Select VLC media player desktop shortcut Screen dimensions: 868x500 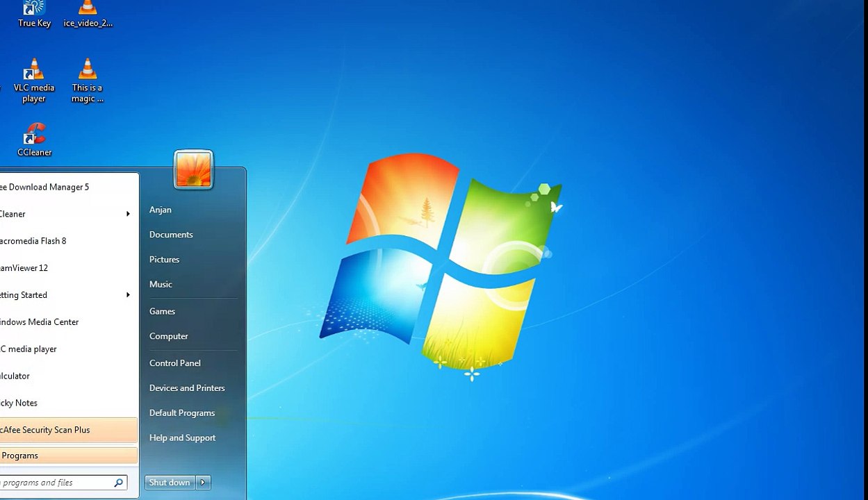(x=33, y=81)
